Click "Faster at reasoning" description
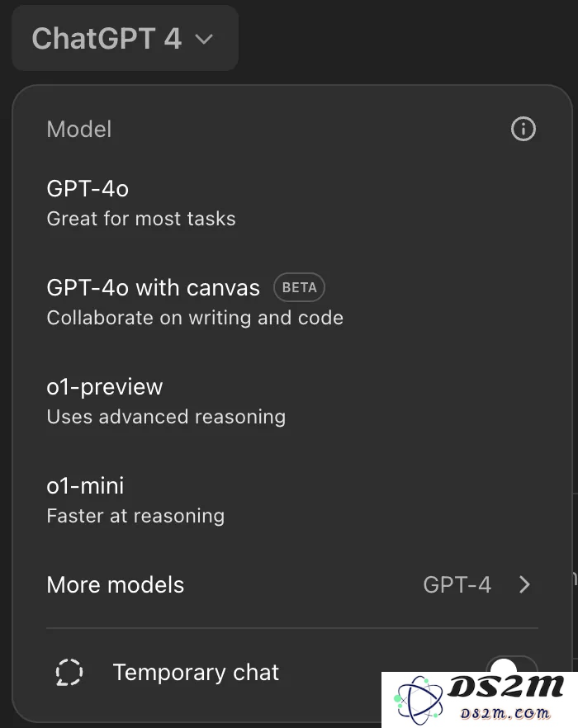Image resolution: width=578 pixels, height=728 pixels. (x=135, y=516)
